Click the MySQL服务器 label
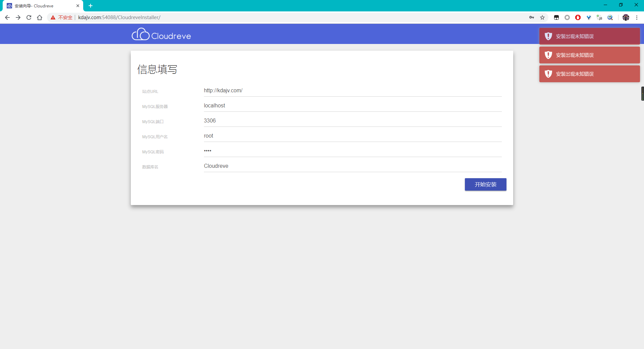This screenshot has width=644, height=349. click(x=155, y=107)
